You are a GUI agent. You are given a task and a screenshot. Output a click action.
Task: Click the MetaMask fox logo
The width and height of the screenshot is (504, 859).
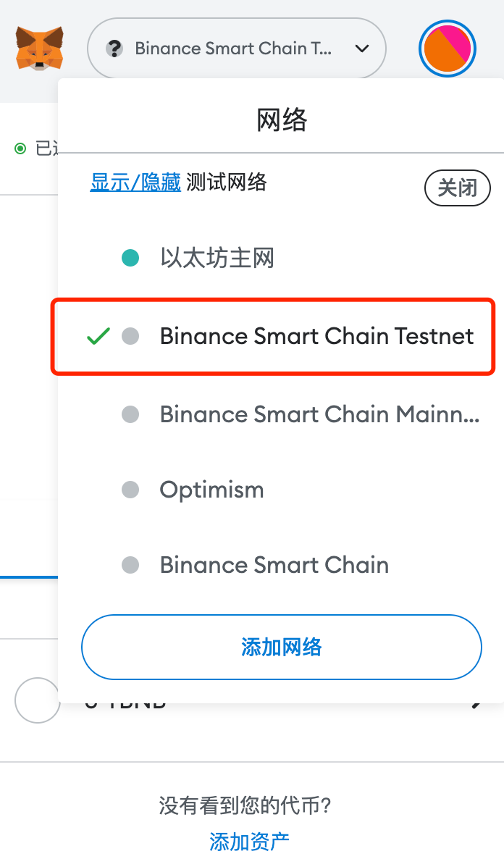coord(38,48)
